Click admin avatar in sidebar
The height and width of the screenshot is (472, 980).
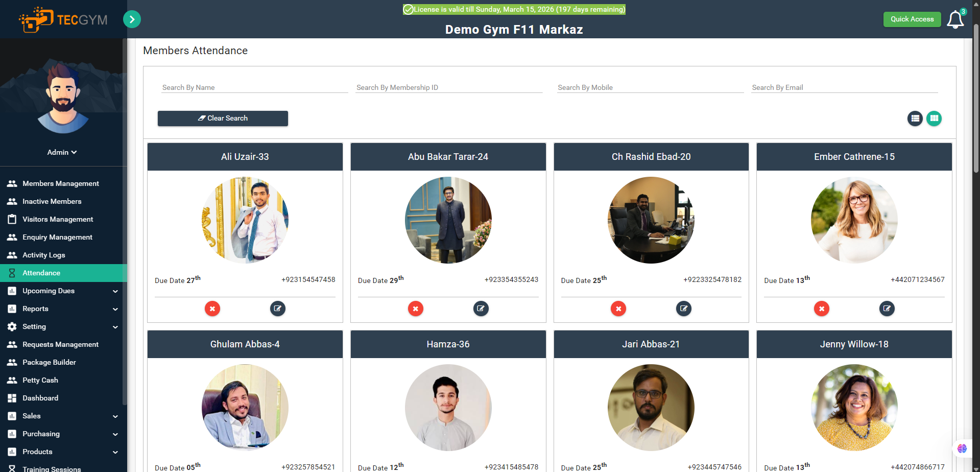(x=63, y=99)
